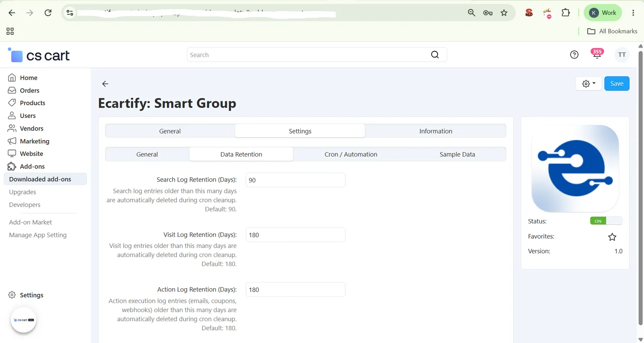Open the help question mark icon
Viewport: 644px width, 343px height.
(x=574, y=55)
